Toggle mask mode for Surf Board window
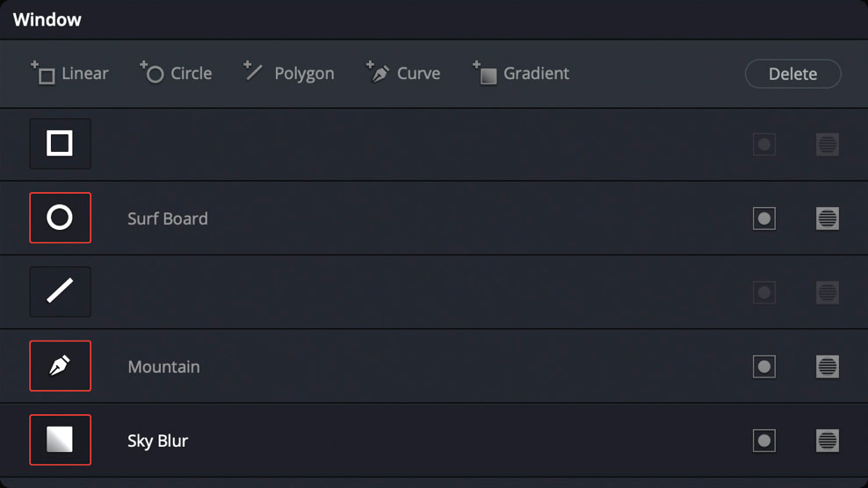 pos(828,219)
